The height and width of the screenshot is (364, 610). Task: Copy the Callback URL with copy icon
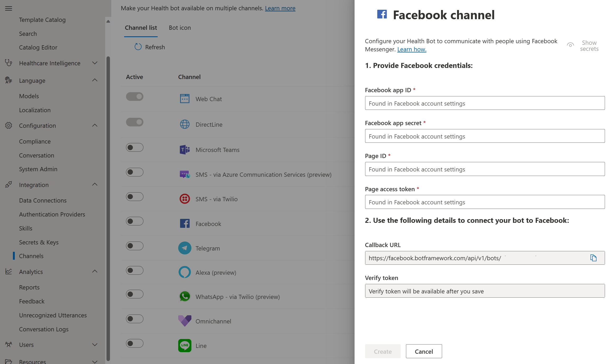click(593, 258)
